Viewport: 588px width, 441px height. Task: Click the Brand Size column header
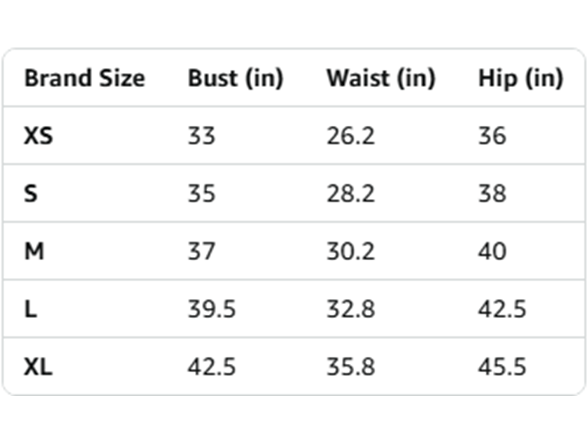coord(84,78)
